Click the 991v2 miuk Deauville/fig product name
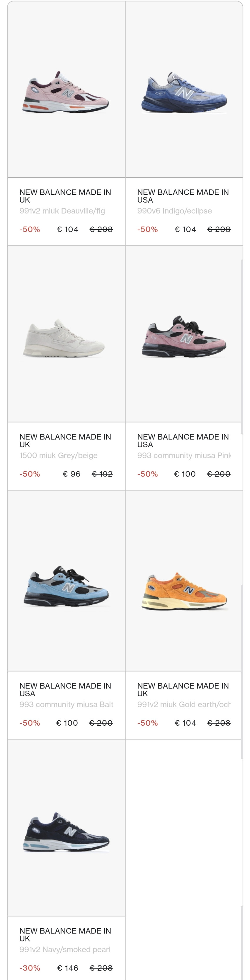 tap(62, 211)
